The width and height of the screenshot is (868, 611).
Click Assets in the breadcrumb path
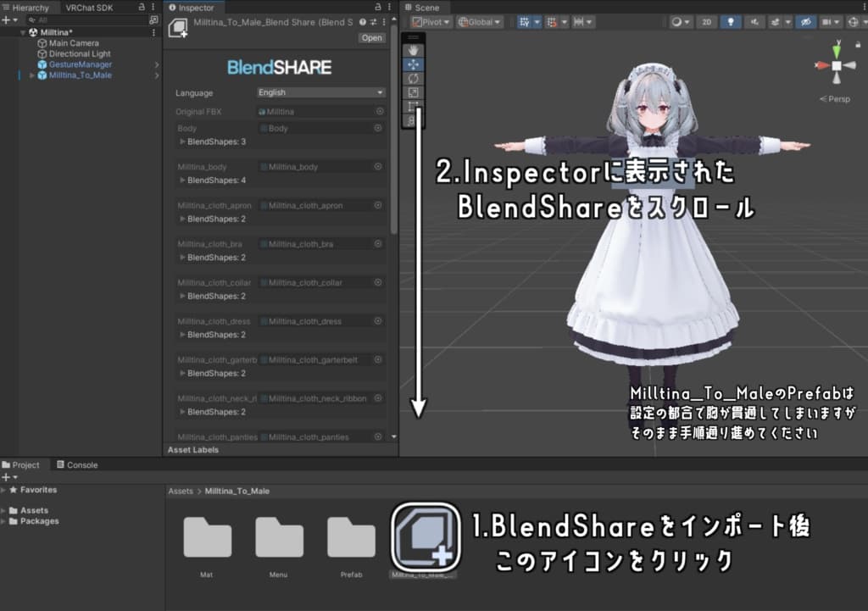point(181,491)
